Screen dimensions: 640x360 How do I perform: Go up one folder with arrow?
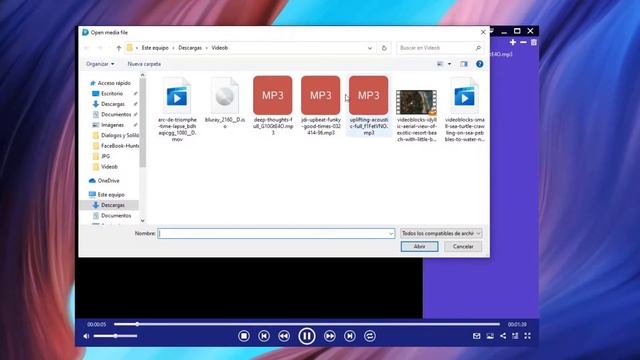pos(118,48)
